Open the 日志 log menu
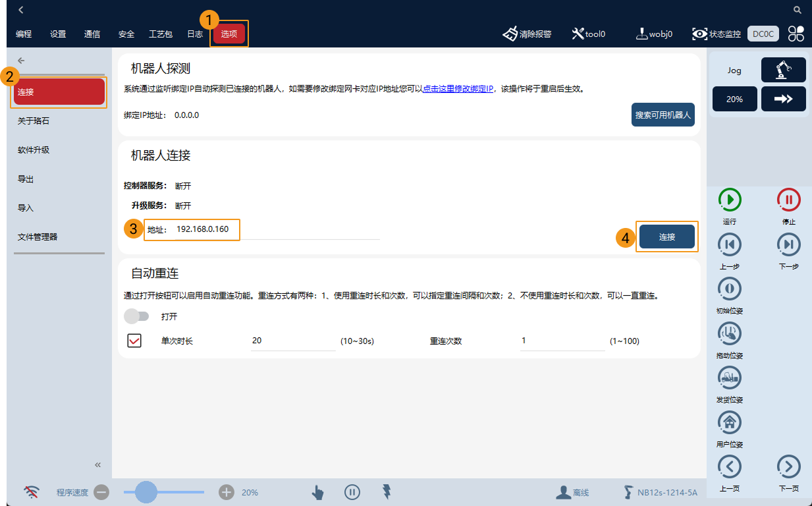This screenshot has width=812, height=506. [x=195, y=34]
